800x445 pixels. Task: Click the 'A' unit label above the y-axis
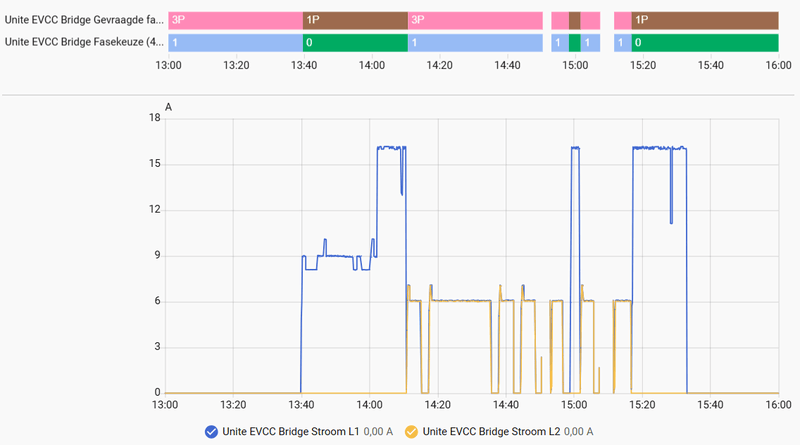tap(168, 107)
